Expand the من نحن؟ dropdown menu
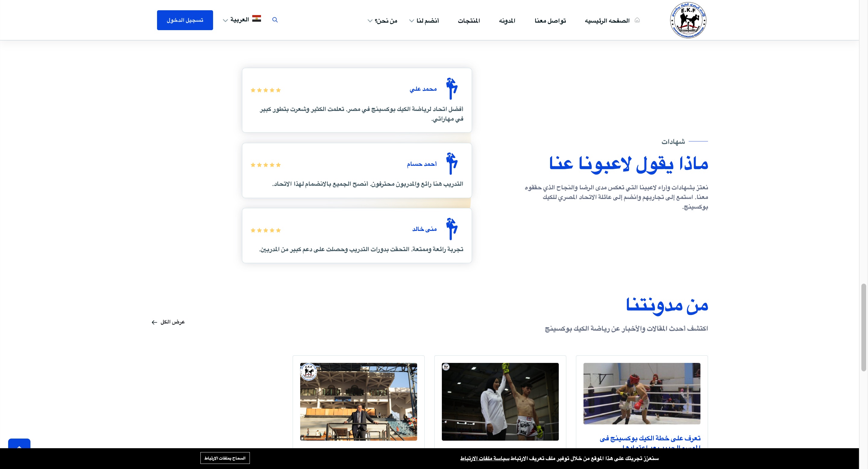Viewport: 868px width, 469px height. pyautogui.click(x=382, y=20)
